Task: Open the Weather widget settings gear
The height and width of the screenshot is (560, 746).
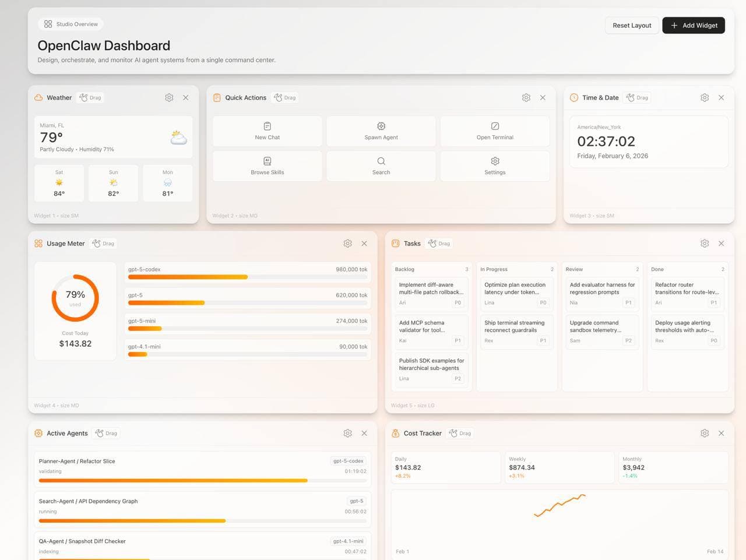Action: (x=169, y=97)
